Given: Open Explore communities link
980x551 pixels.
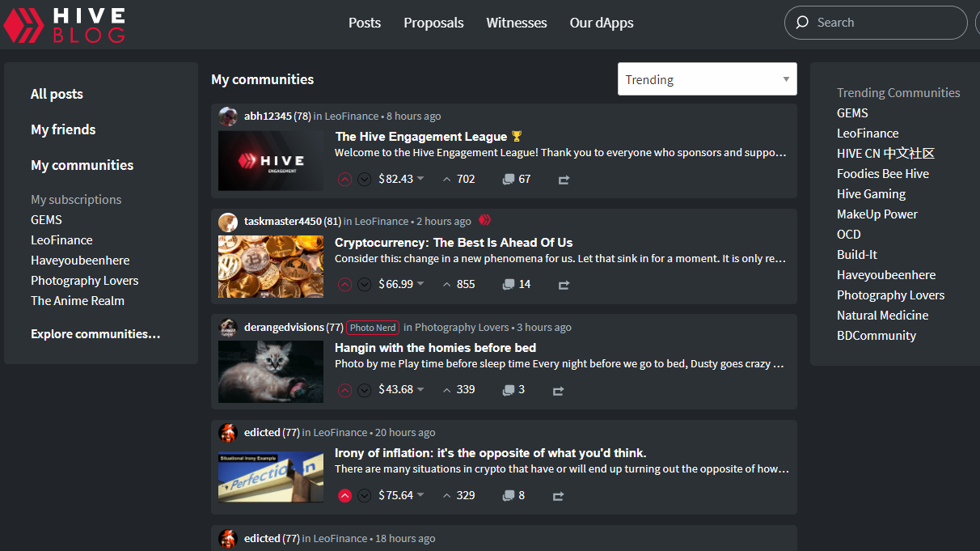Looking at the screenshot, I should (x=95, y=334).
